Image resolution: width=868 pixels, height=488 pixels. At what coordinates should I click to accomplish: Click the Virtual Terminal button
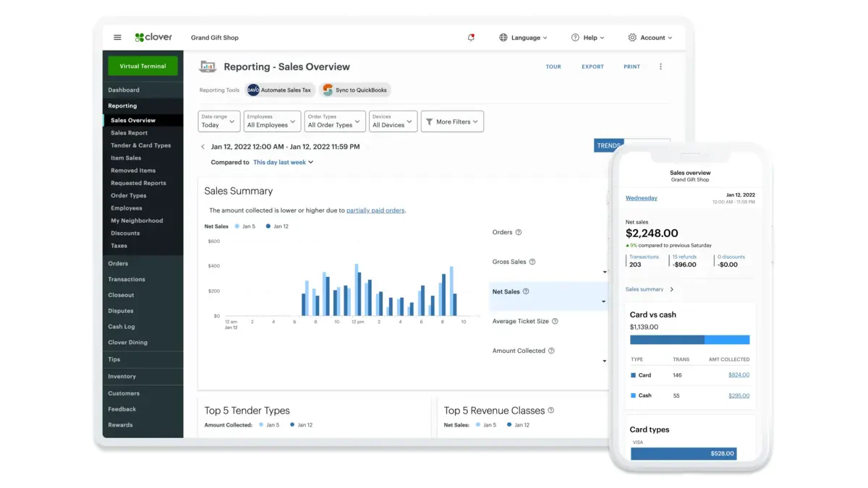pyautogui.click(x=142, y=66)
